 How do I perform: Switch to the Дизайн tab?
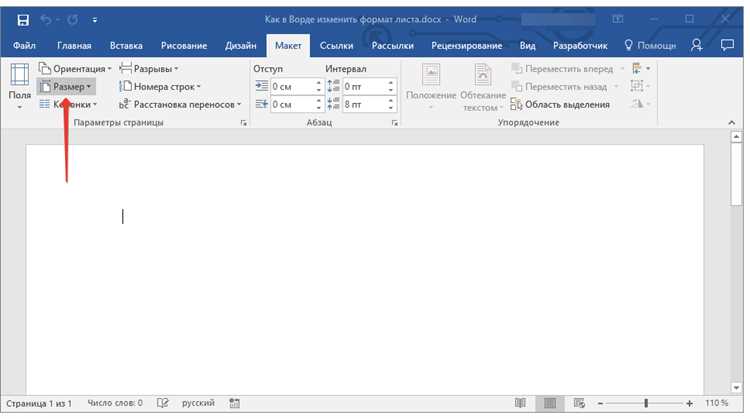(241, 45)
